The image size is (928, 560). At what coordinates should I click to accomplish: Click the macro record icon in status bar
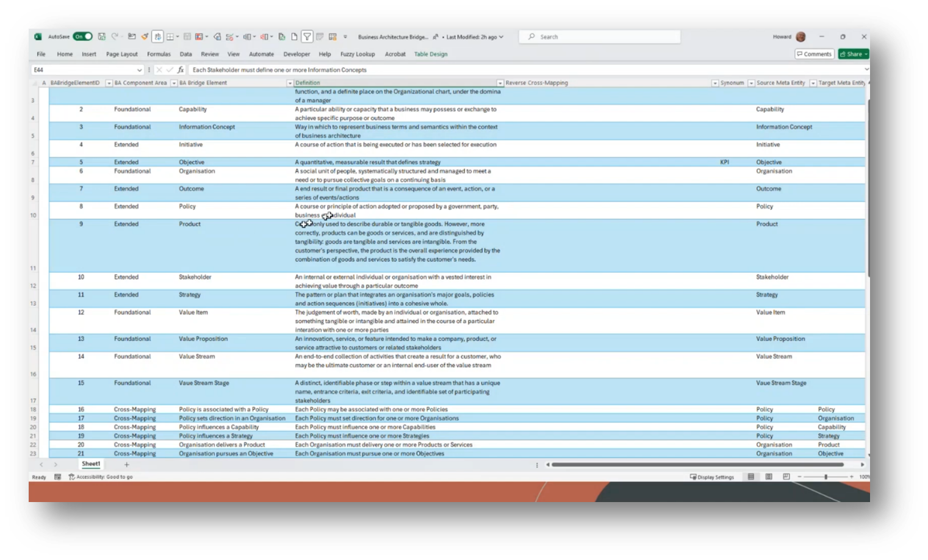[57, 477]
